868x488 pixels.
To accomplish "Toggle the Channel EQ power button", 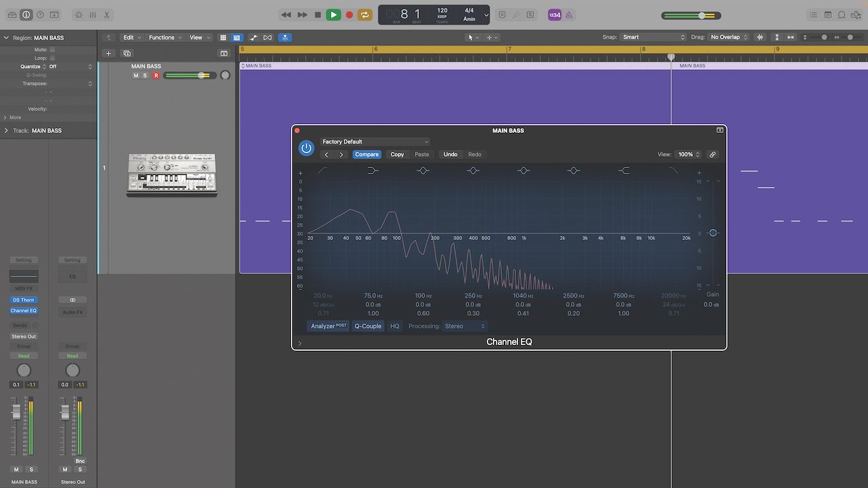I will [x=307, y=148].
